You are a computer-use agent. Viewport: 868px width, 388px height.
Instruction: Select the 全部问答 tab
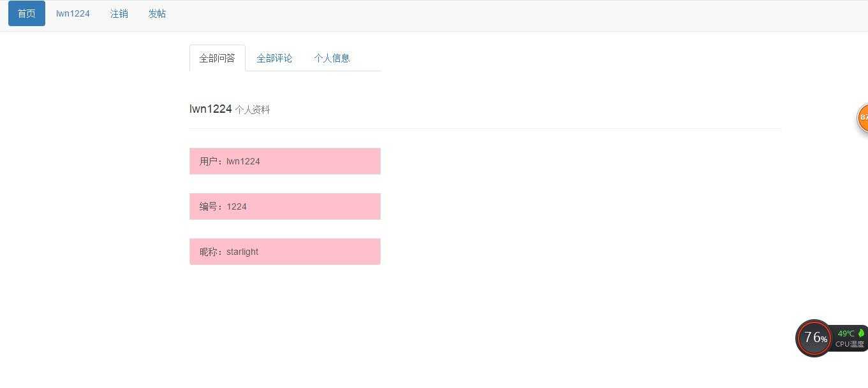coord(217,58)
